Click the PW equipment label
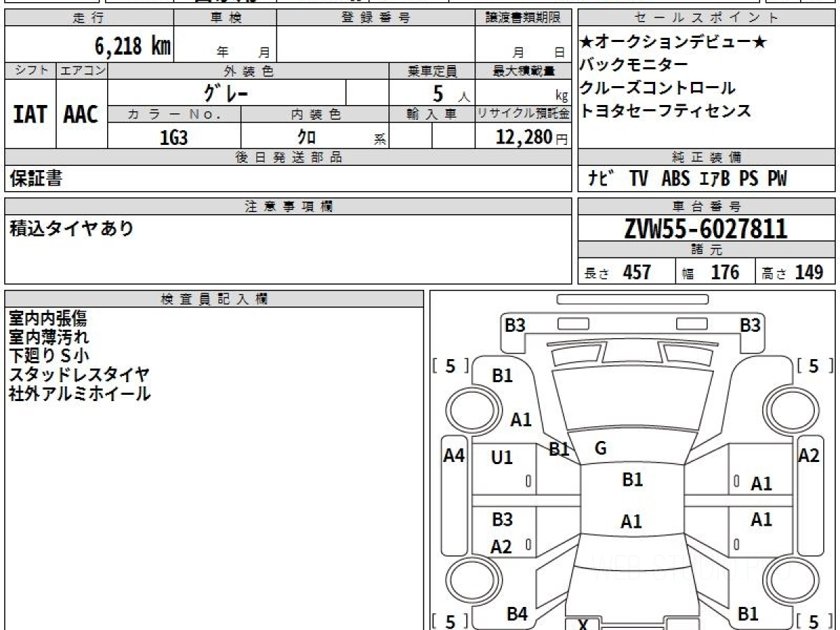This screenshot has width=840, height=630. 777,179
